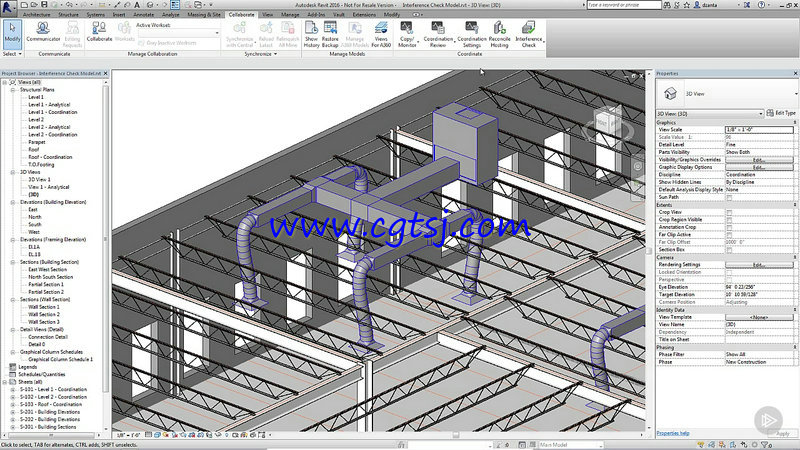Viewport: 800px width, 450px height.
Task: Click the Open file icon in quick access toolbar
Action: point(34,5)
